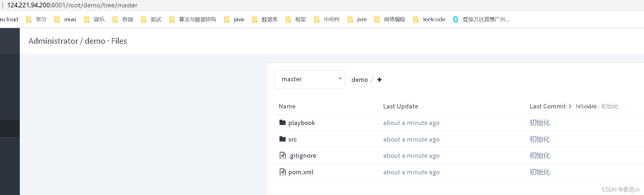The image size is (644, 195).
Task: Open the 初始化 commit message for .gitignore row
Action: pos(540,155)
